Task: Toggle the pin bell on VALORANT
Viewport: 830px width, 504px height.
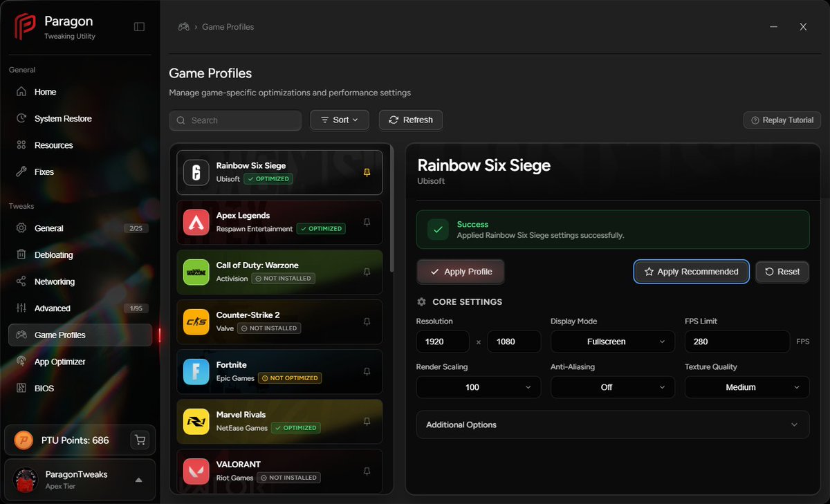Action: [x=367, y=471]
